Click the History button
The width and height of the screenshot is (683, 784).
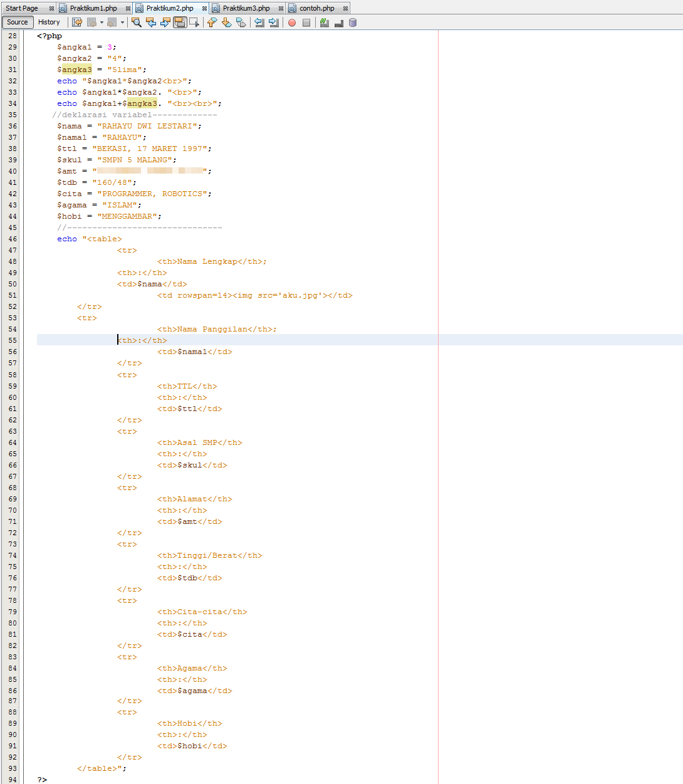pyautogui.click(x=49, y=22)
